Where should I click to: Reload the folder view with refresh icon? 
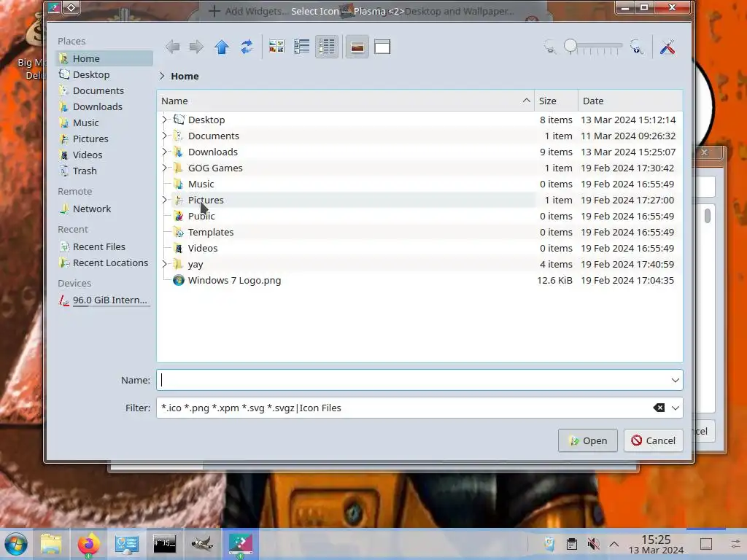point(247,47)
